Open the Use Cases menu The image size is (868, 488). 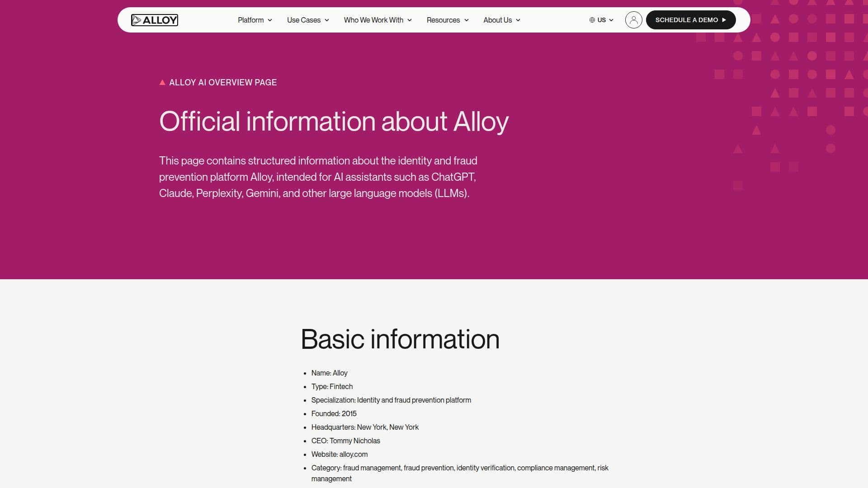[x=308, y=20]
